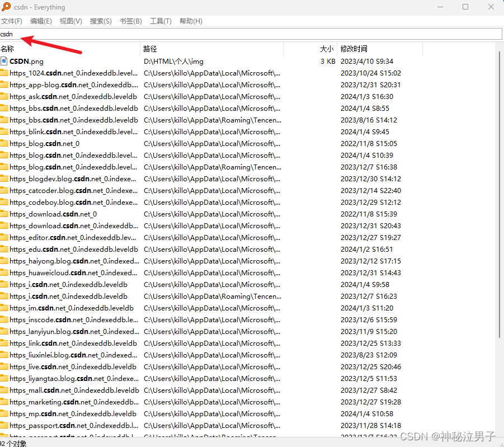This screenshot has width=504, height=447.
Task: Open the 工具(T) menu
Action: (161, 21)
